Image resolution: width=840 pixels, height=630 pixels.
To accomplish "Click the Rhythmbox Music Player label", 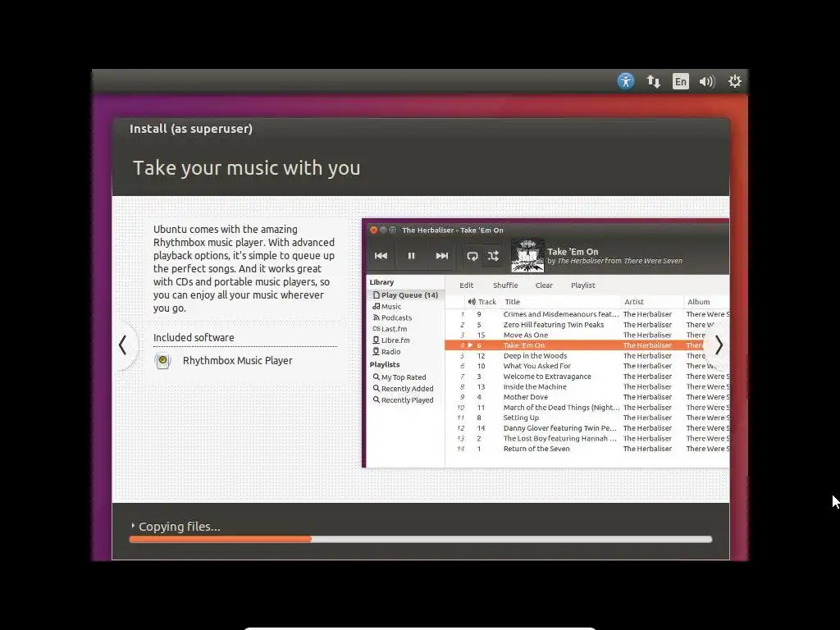I will click(237, 361).
